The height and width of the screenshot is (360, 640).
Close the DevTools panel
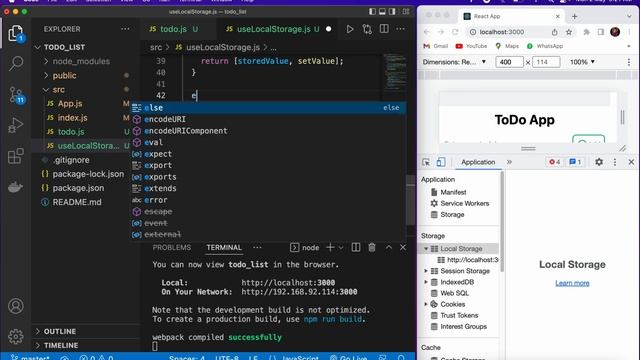(631, 162)
